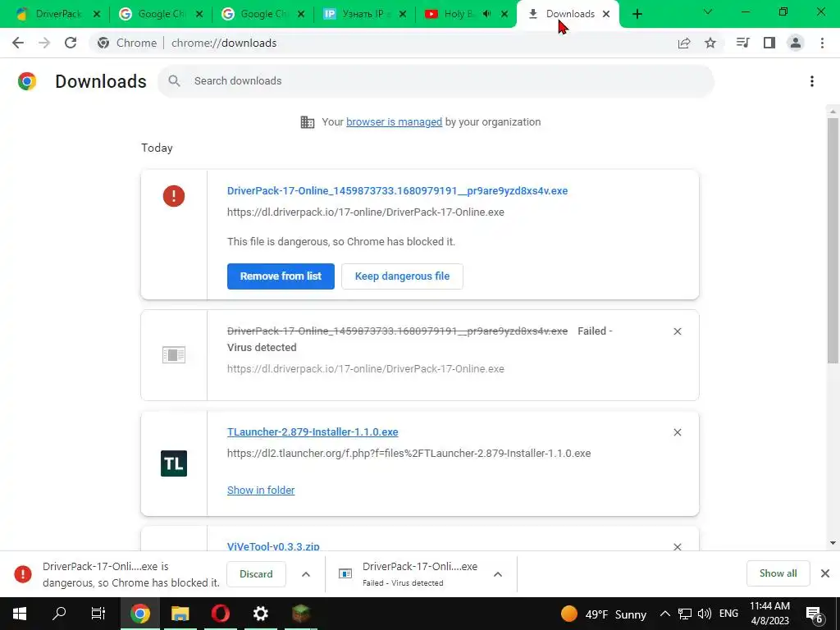Click the scrollbar down arrow

tap(833, 543)
